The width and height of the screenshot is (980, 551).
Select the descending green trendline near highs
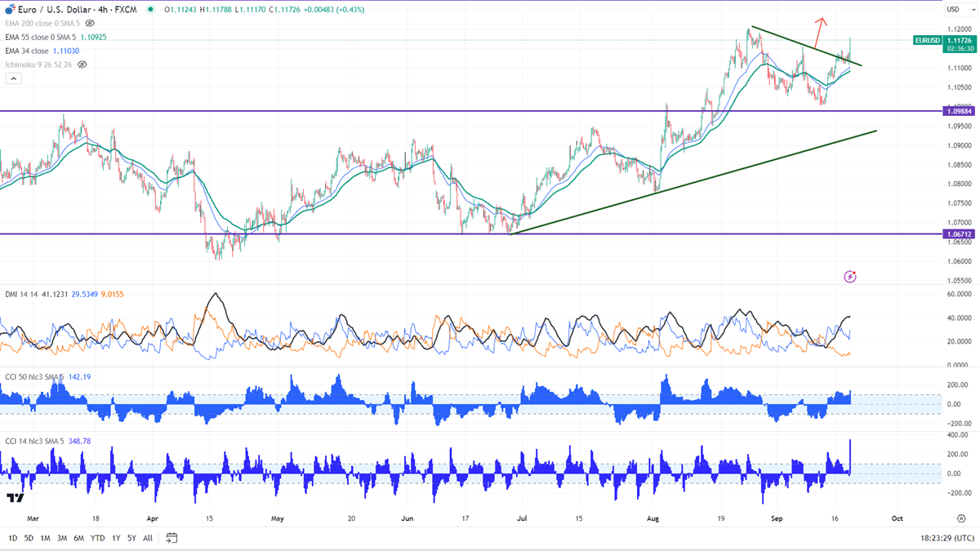pos(807,47)
